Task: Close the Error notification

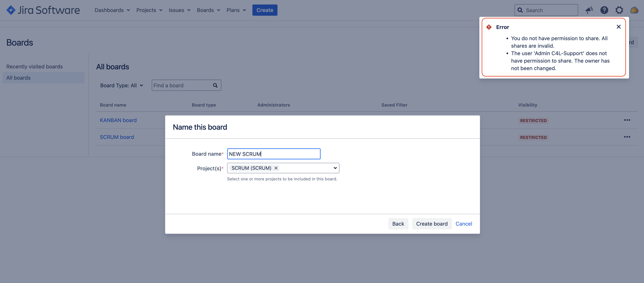Action: (x=619, y=27)
